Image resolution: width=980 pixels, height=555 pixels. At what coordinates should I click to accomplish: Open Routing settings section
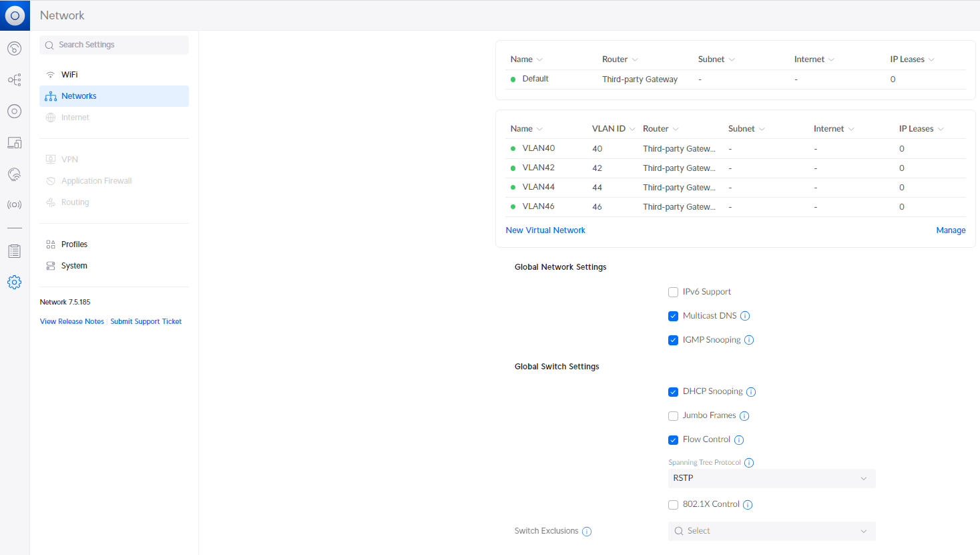[x=114, y=202]
